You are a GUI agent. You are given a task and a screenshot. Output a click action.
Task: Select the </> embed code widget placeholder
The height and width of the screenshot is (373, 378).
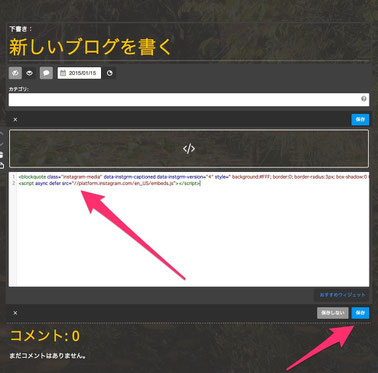tap(189, 149)
